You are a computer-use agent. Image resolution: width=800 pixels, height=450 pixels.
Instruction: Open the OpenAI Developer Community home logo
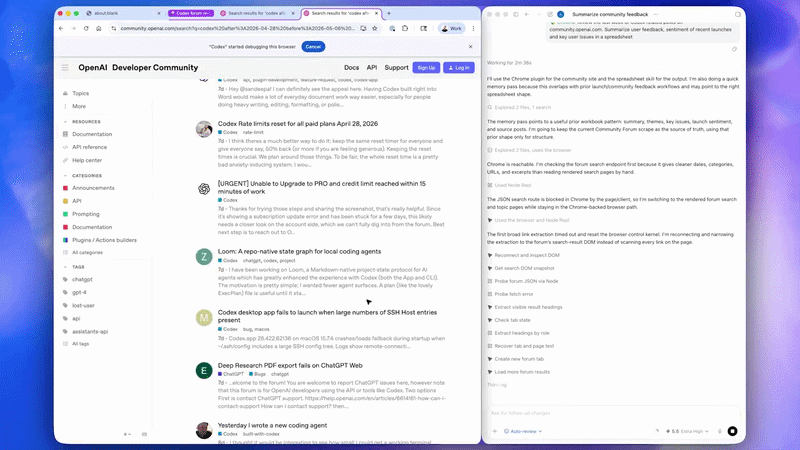[x=138, y=67]
